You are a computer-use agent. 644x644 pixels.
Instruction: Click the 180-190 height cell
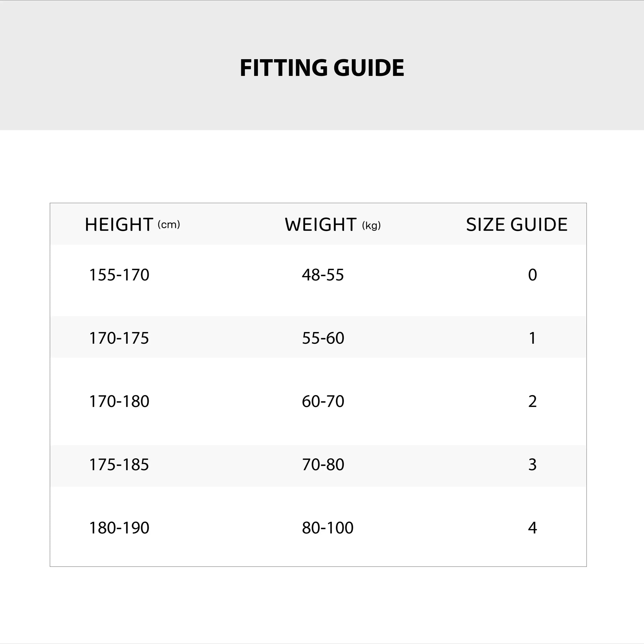click(119, 528)
